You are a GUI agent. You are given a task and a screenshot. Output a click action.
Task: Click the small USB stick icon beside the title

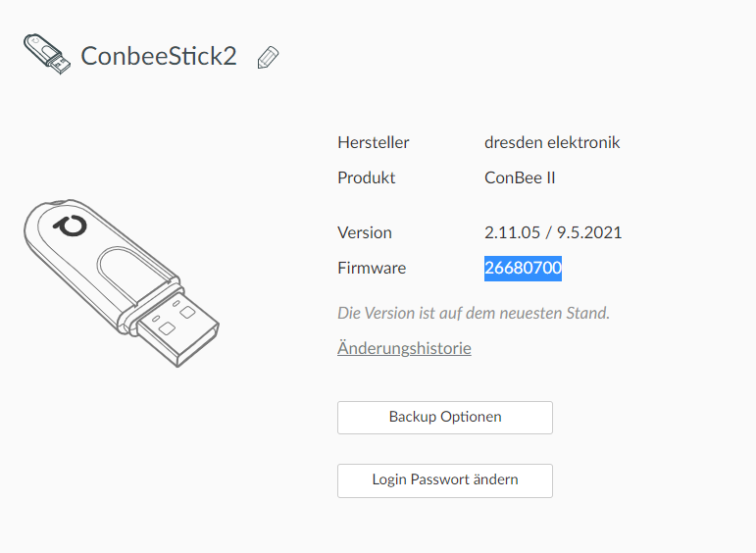tap(46, 55)
